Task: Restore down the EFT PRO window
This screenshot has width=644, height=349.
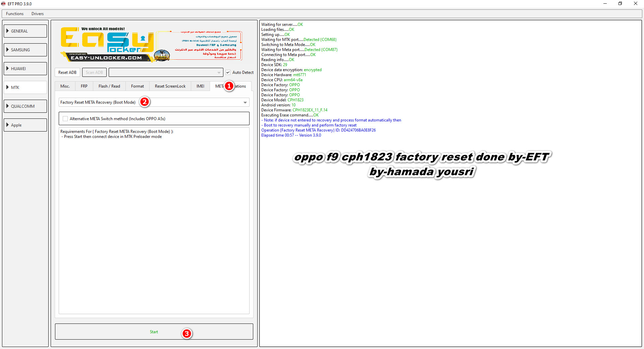Action: tap(620, 4)
